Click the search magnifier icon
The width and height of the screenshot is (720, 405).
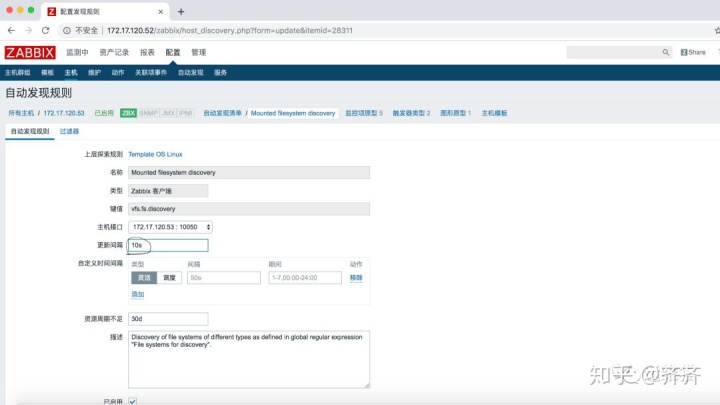point(665,52)
